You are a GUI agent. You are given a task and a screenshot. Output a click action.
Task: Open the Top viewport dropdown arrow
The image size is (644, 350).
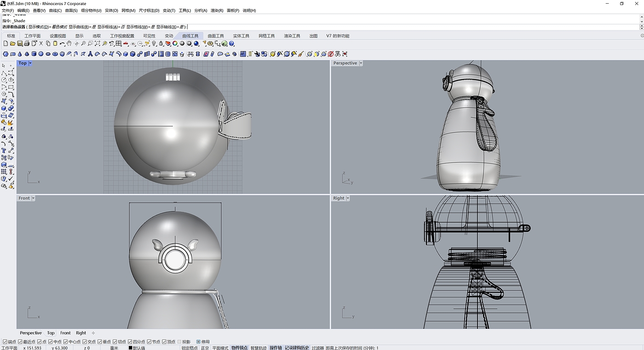(30, 63)
